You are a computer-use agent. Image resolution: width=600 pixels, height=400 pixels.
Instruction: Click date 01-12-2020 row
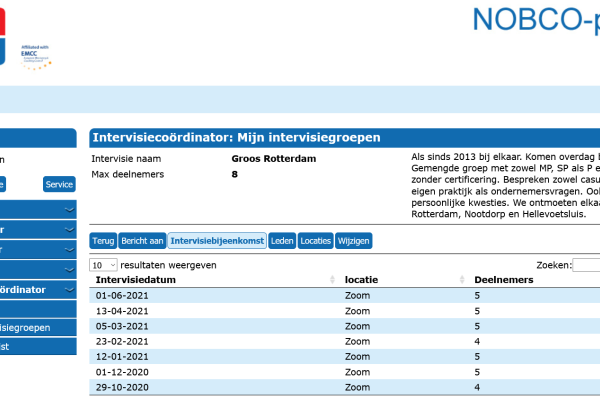(344, 372)
